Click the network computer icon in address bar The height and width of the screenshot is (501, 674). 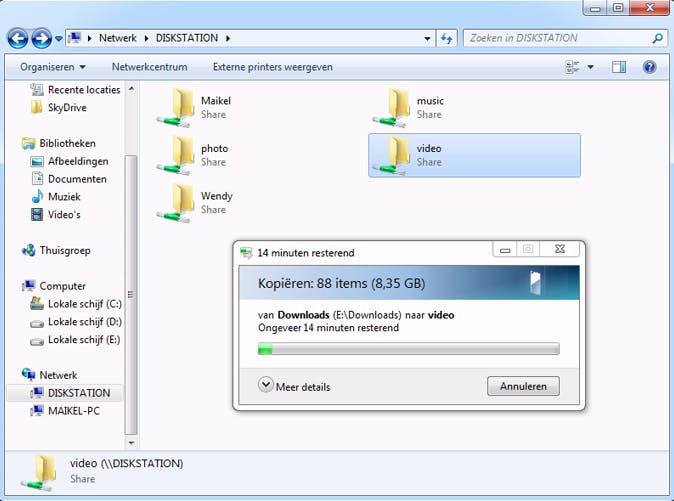click(75, 38)
